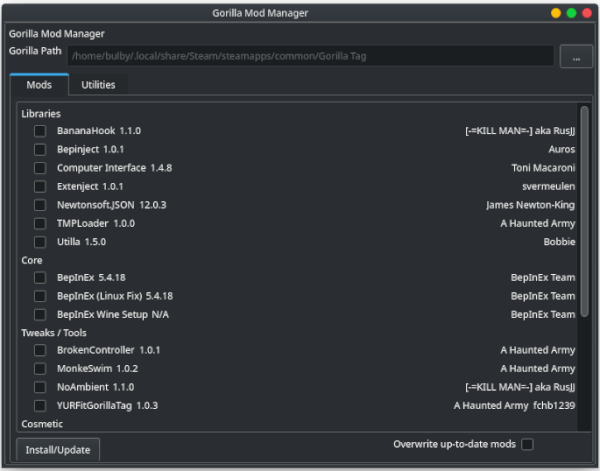Check the NoAmbient mod checkbox
Screen dimensions: 600x471
tap(40, 387)
